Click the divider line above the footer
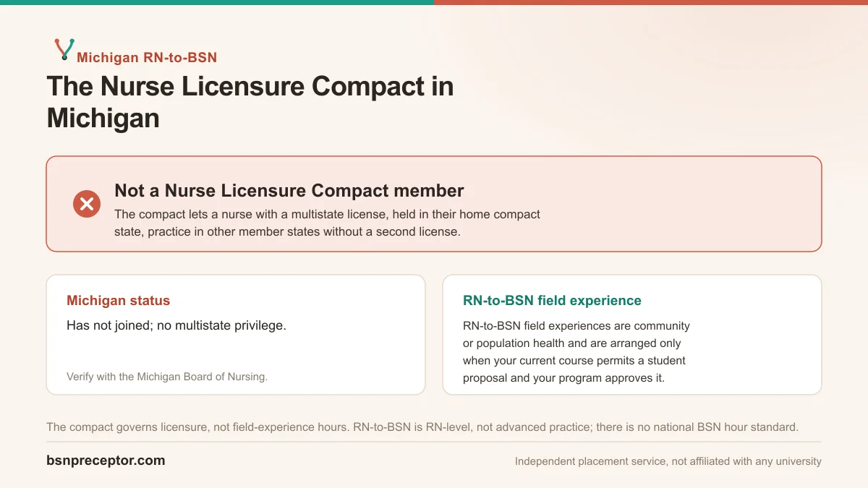 coord(434,442)
